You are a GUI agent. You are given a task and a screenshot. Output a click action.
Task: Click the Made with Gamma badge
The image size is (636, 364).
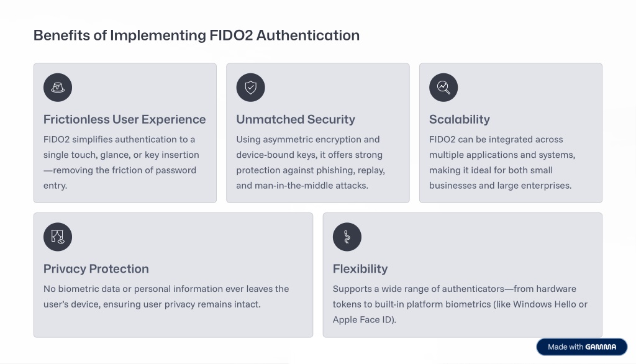[x=581, y=347]
